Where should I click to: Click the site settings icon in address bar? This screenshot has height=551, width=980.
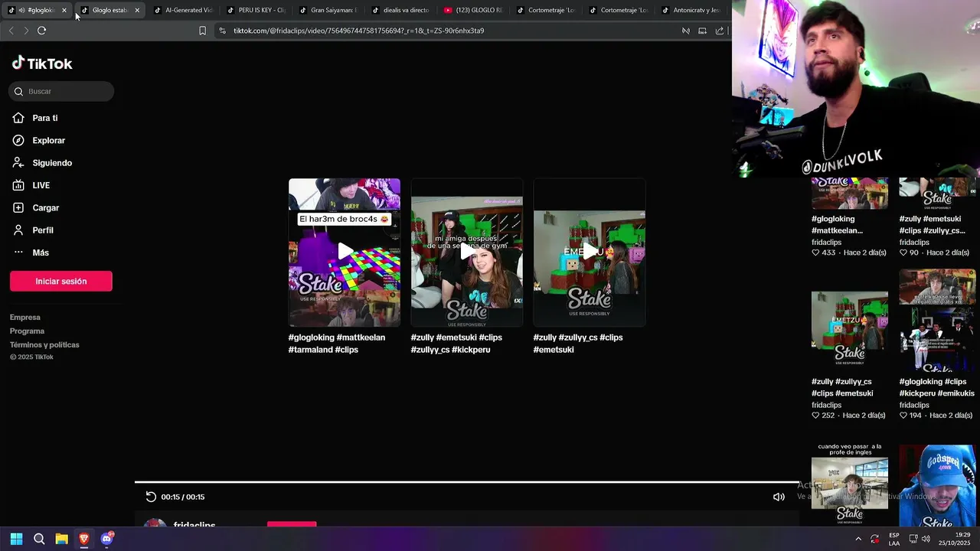pyautogui.click(x=222, y=31)
